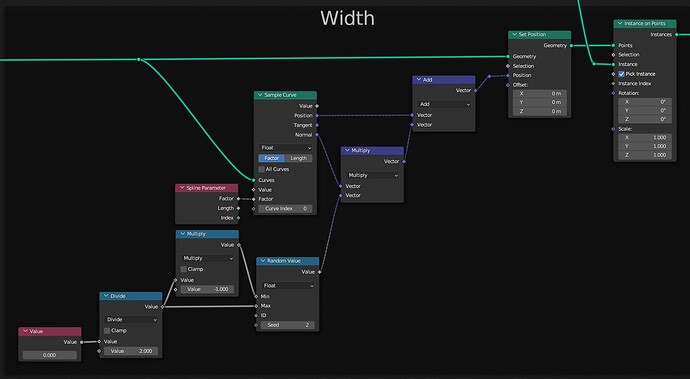Click Random Value ID input socket
Image resolution: width=690 pixels, height=379 pixels.
pyautogui.click(x=256, y=316)
